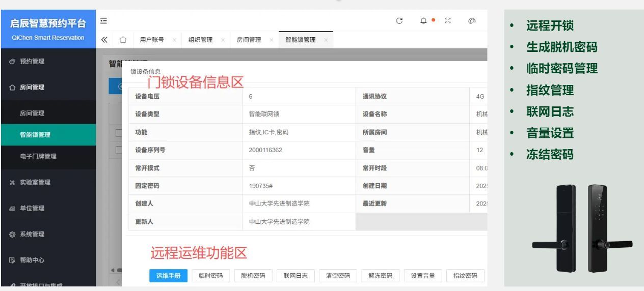The height and width of the screenshot is (291, 644).
Task: Switch to the 组织管理 tab
Action: pos(200,40)
